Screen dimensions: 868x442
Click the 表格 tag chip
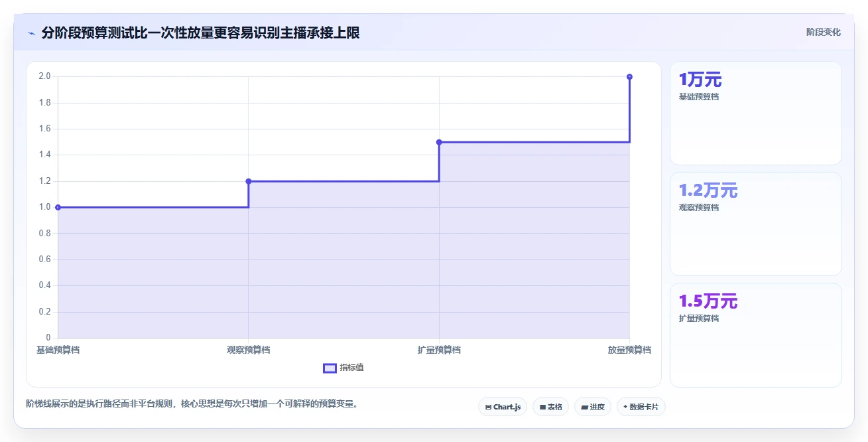550,407
